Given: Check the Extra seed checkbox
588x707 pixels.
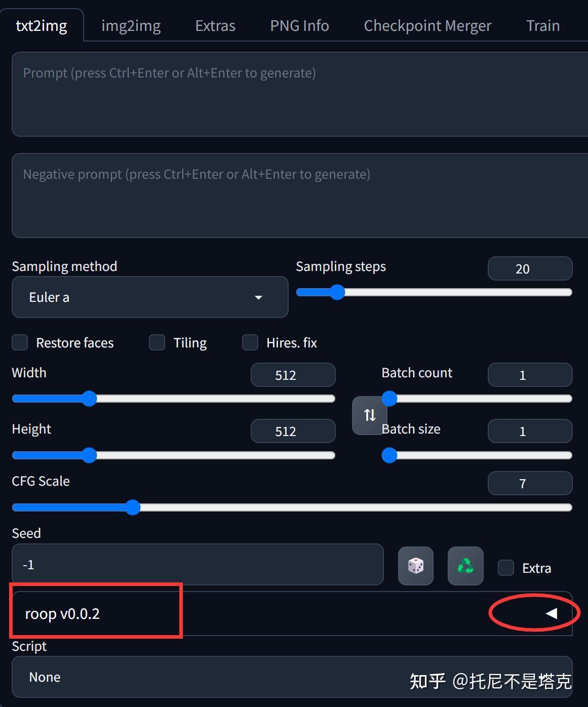Looking at the screenshot, I should coord(506,568).
